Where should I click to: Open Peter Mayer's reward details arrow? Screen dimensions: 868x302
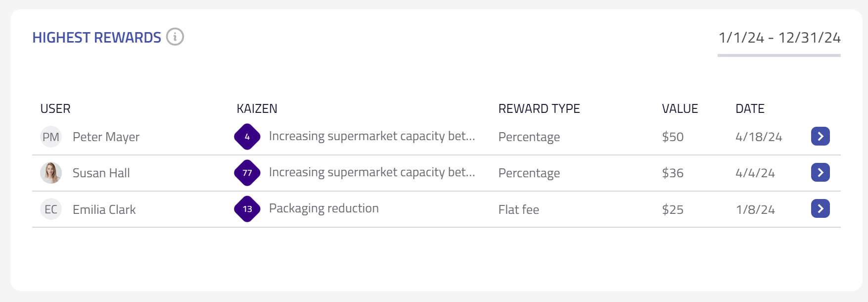pos(820,137)
